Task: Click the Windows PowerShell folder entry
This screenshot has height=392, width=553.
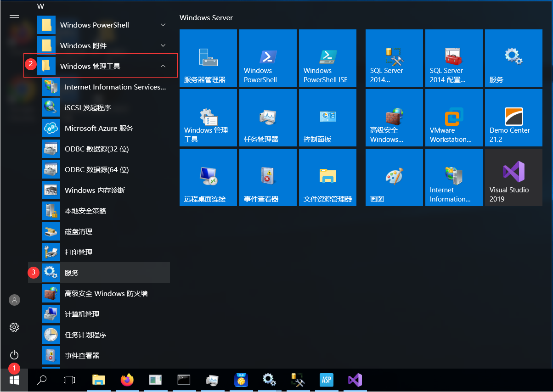Action: click(104, 25)
